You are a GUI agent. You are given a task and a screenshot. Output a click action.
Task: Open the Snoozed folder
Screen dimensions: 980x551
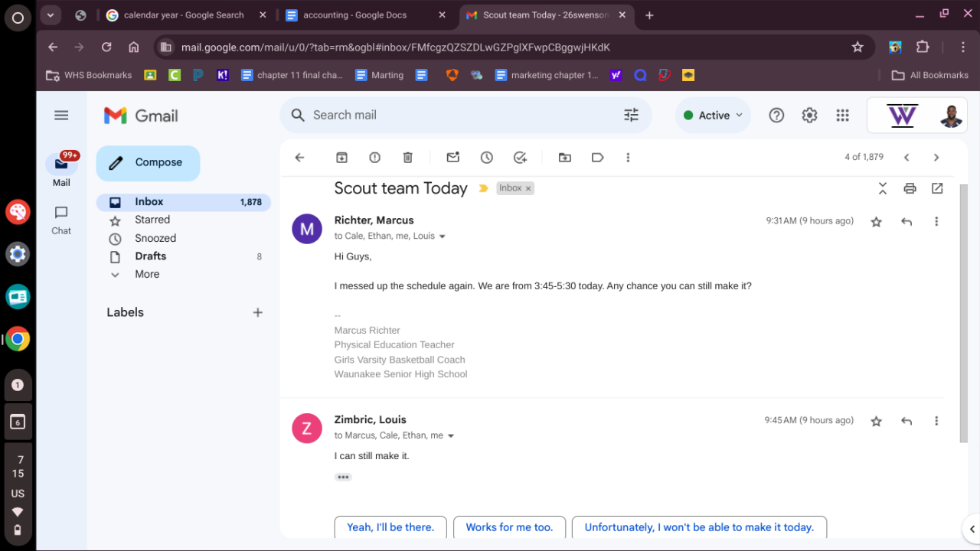click(183, 238)
